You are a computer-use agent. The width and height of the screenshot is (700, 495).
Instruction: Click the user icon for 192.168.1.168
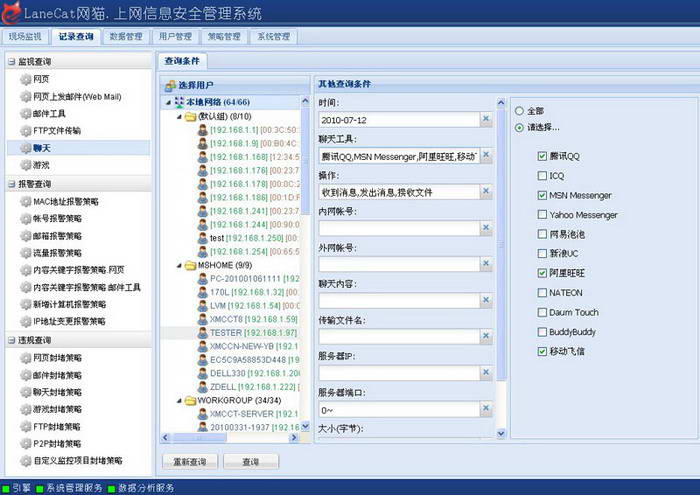coord(203,157)
